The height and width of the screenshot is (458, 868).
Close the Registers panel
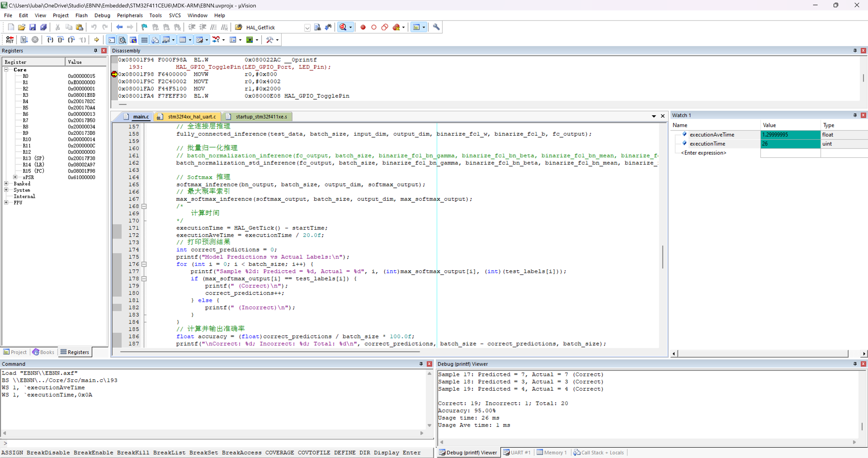pyautogui.click(x=104, y=51)
